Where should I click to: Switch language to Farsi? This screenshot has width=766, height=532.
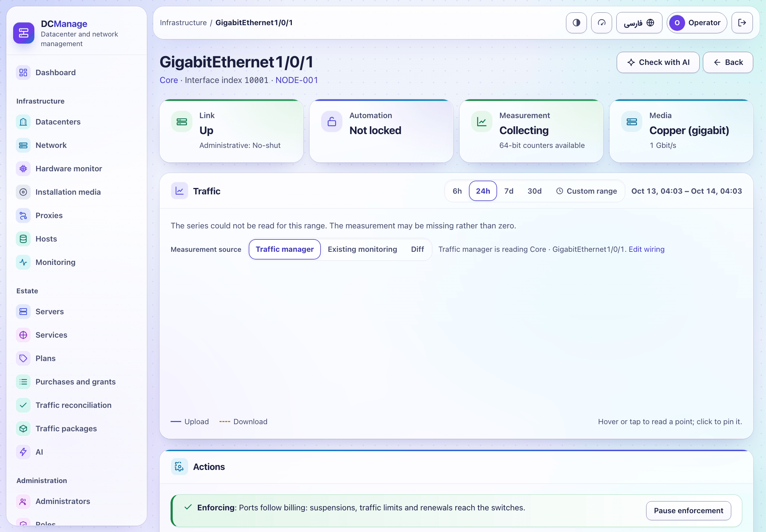(x=639, y=23)
